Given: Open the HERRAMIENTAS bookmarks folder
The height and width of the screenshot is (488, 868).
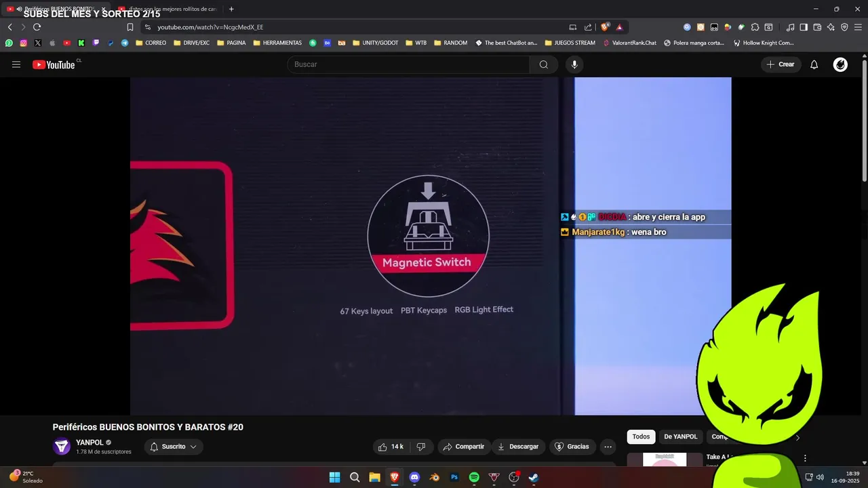Looking at the screenshot, I should pyautogui.click(x=277, y=43).
